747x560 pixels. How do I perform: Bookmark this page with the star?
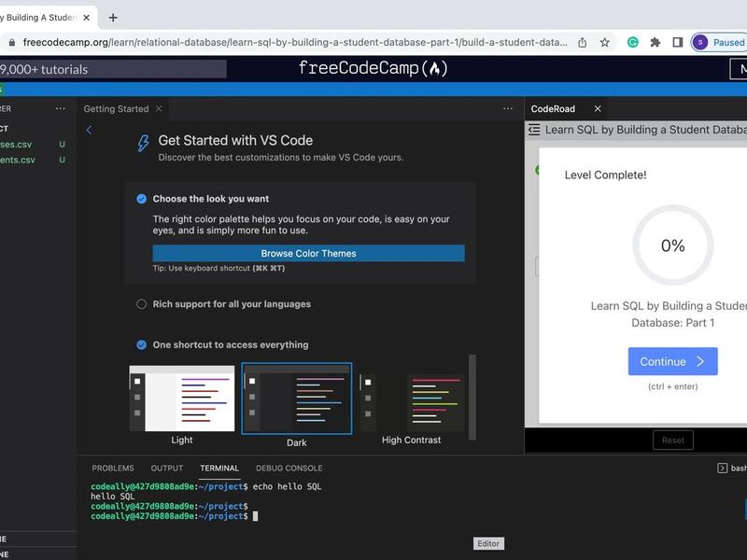pos(604,42)
